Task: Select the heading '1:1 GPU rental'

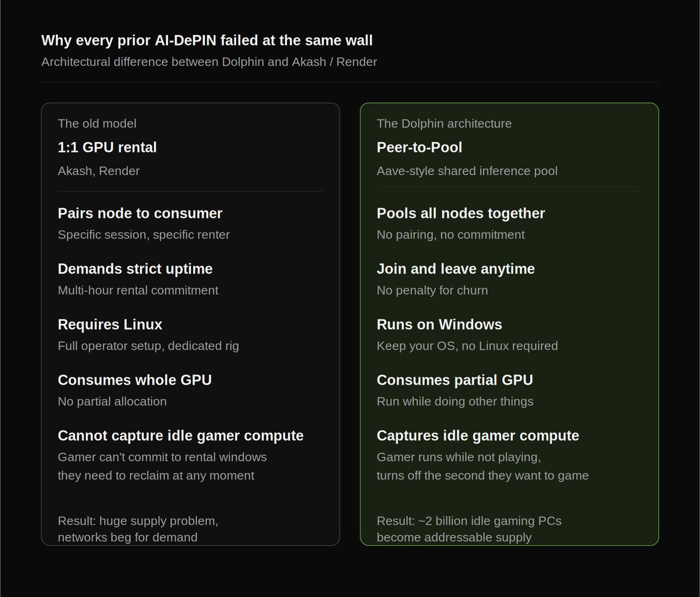Action: [107, 147]
